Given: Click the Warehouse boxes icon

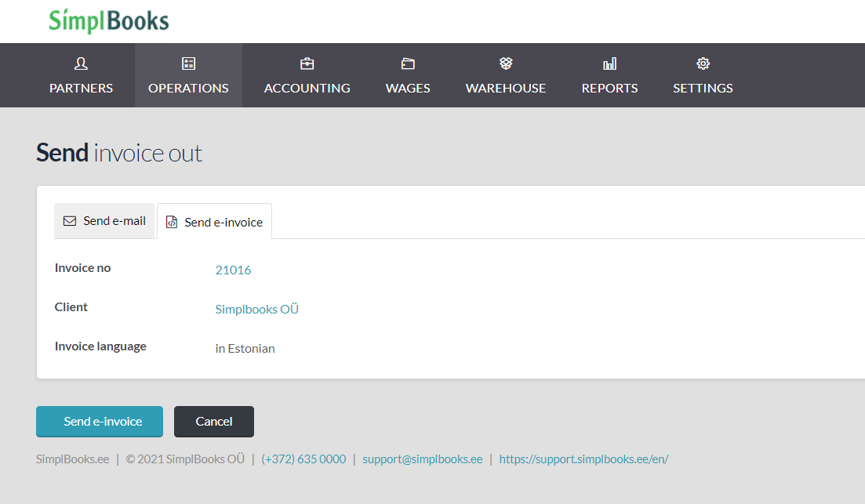Looking at the screenshot, I should point(506,63).
